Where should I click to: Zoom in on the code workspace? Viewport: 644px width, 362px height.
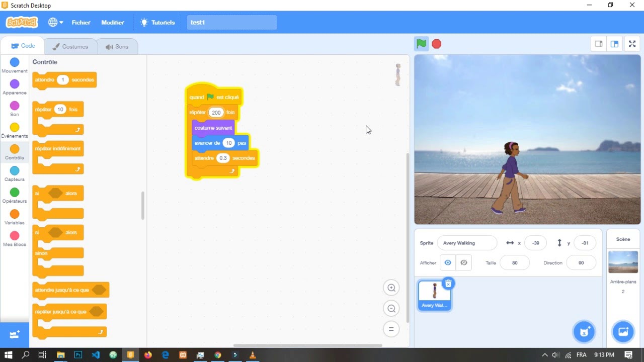tap(391, 288)
